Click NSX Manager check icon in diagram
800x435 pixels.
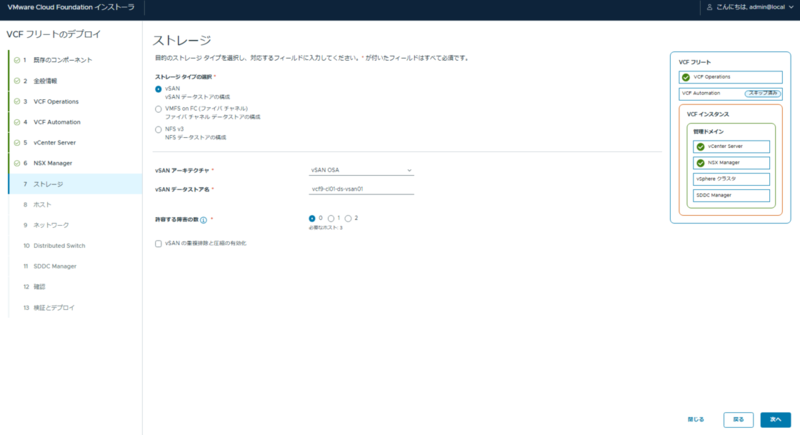click(x=701, y=163)
